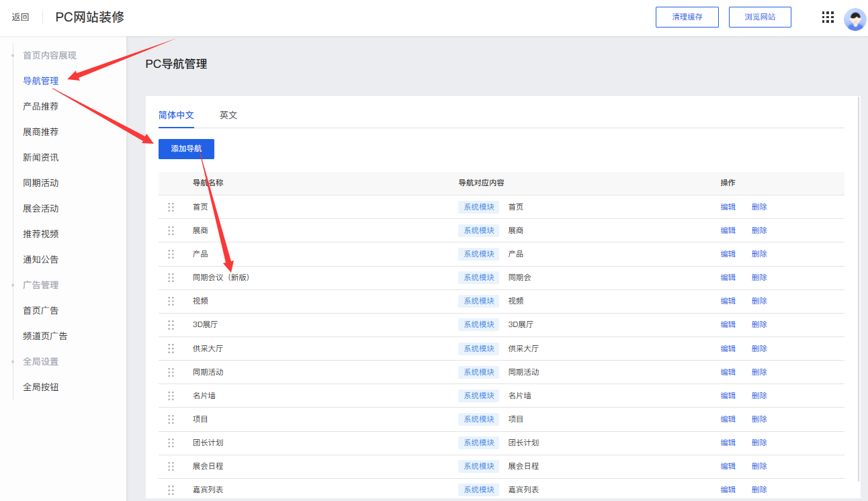Click the 清理缓存 button
Image resolution: width=868 pixels, height=501 pixels.
click(x=687, y=17)
